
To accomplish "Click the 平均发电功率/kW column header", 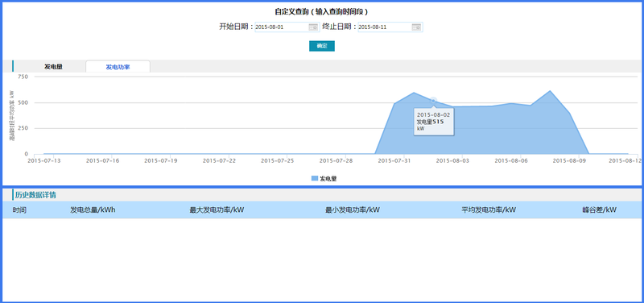I will (x=489, y=210).
